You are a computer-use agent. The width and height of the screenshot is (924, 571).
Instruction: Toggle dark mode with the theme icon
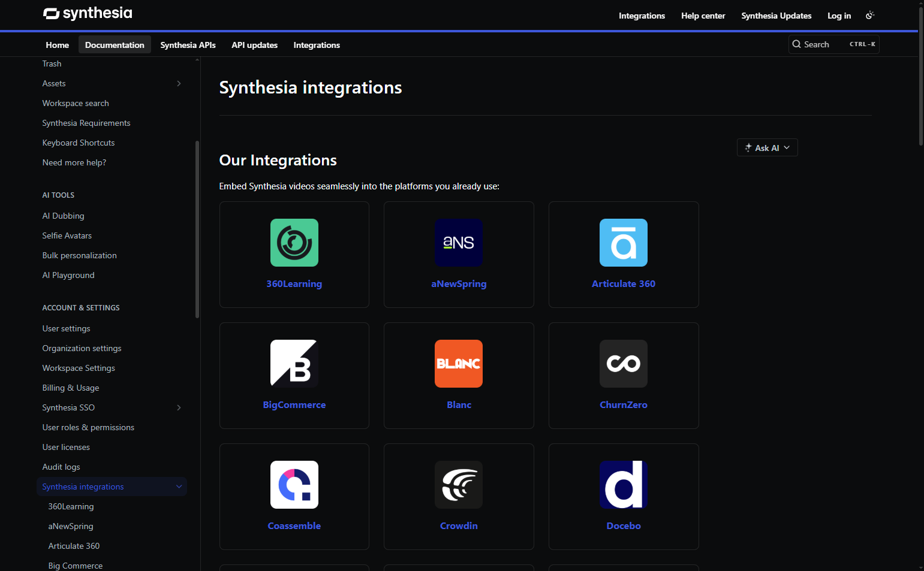tap(870, 15)
